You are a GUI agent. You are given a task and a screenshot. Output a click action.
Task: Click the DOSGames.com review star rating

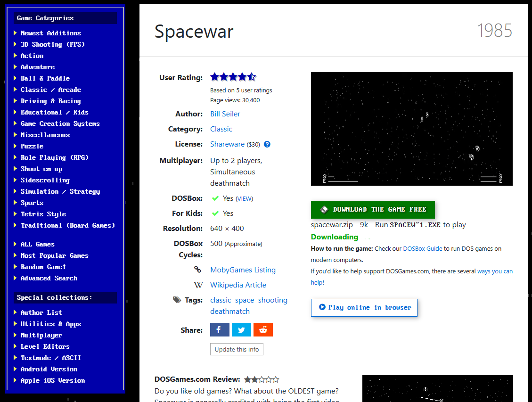(x=262, y=379)
